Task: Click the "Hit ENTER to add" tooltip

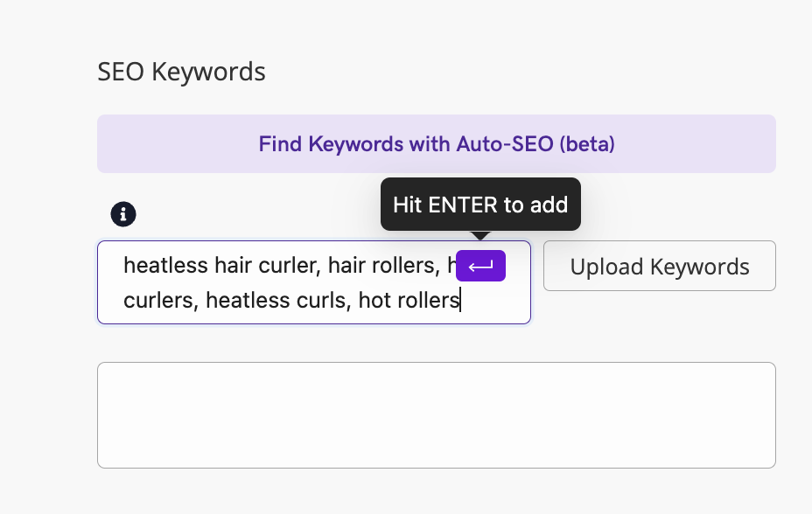Action: pos(480,205)
